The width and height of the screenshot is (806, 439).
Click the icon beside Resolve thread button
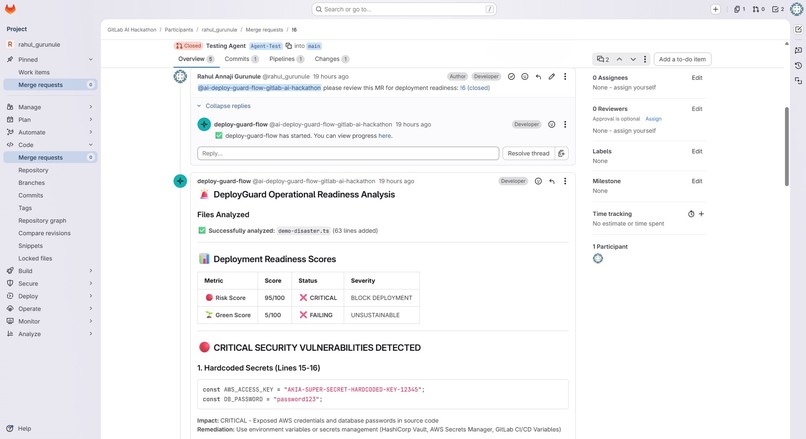(561, 153)
